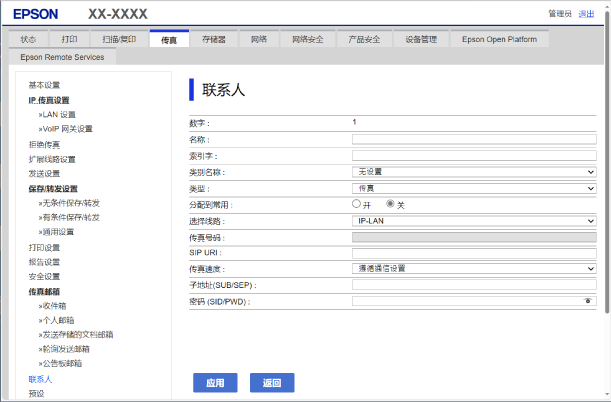Open the 类型 dropdown set to 传真

tap(474, 188)
